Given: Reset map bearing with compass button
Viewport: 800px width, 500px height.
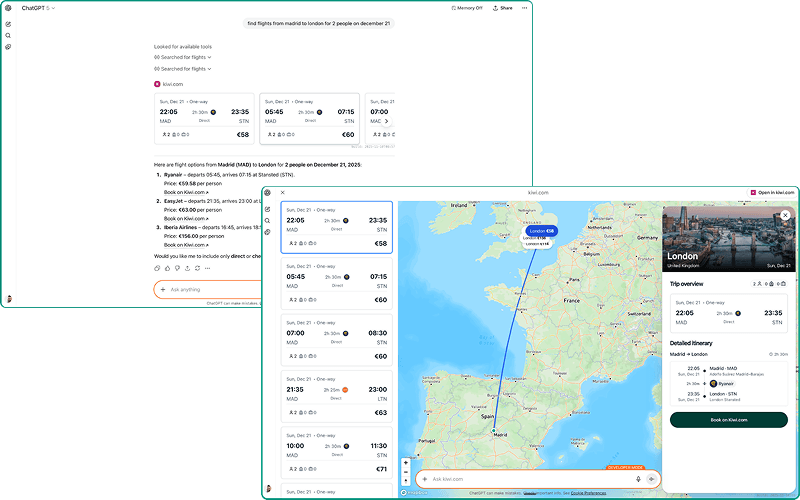Looking at the screenshot, I should click(x=406, y=481).
